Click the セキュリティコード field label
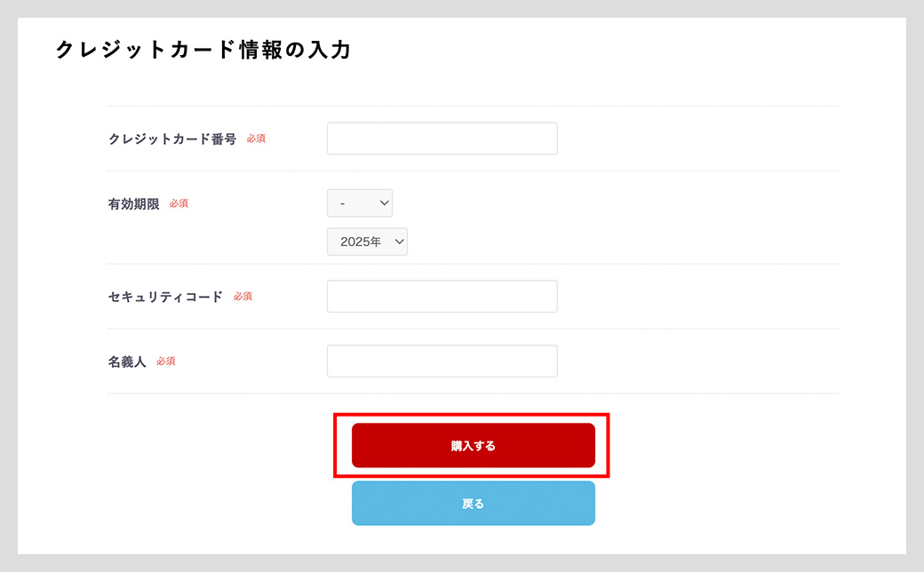 (x=165, y=297)
